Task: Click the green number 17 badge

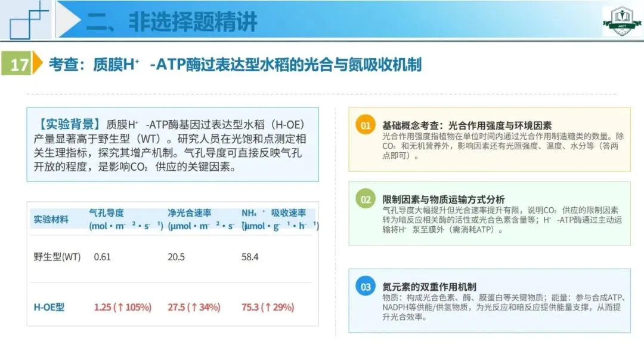Action: pyautogui.click(x=17, y=63)
